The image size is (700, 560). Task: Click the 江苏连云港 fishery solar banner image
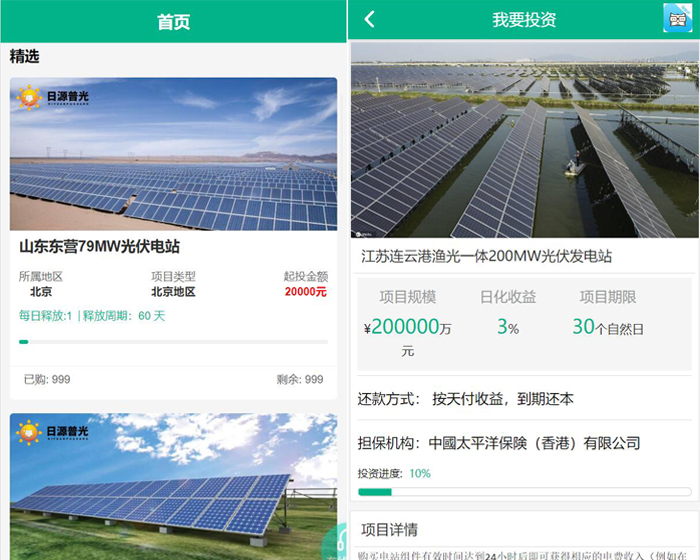pyautogui.click(x=524, y=140)
